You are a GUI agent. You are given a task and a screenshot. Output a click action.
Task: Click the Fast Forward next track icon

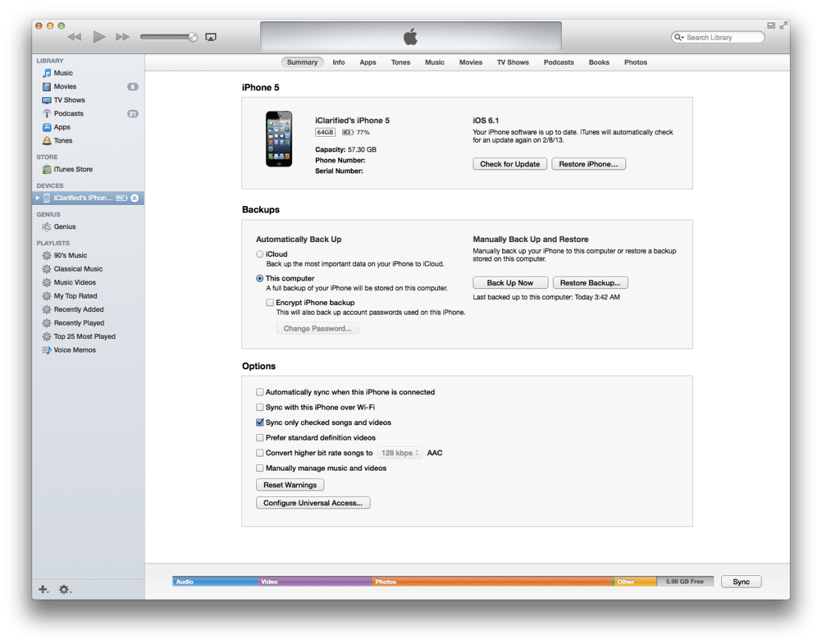(123, 37)
